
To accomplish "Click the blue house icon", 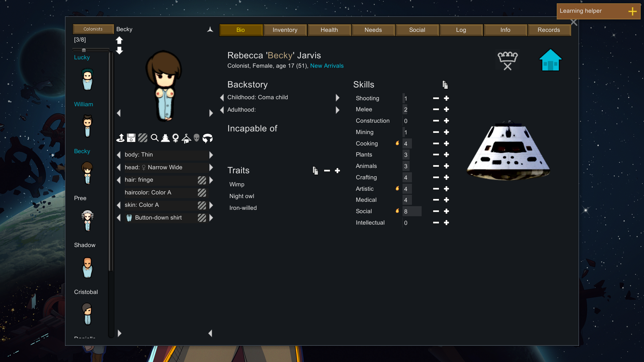I will [x=550, y=60].
